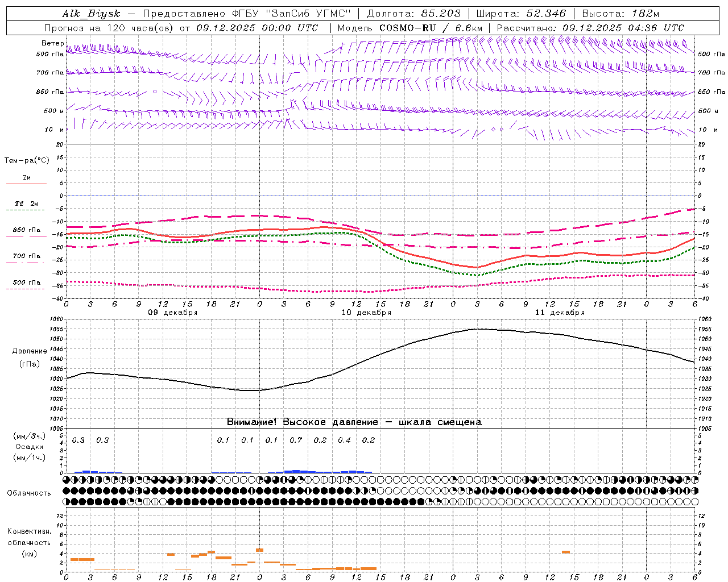This screenshot has width=728, height=582.
Task: Click the 09 декабря date label
Action: (173, 313)
